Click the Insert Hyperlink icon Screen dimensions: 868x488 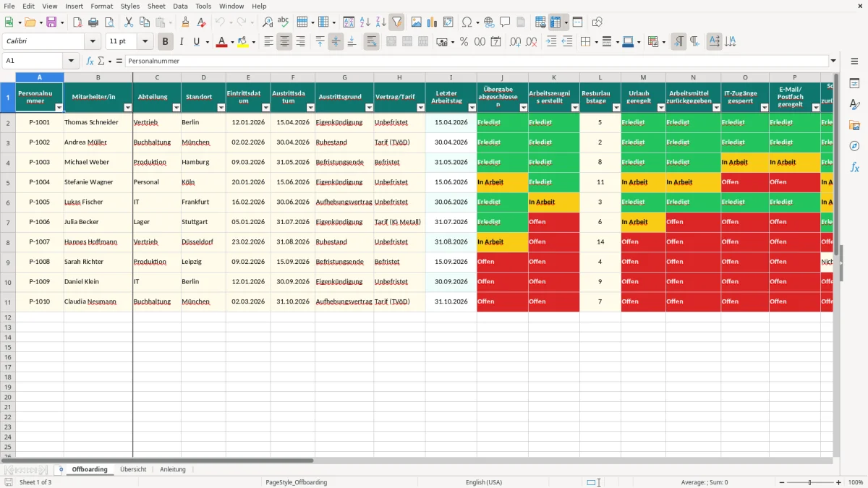pyautogui.click(x=489, y=22)
